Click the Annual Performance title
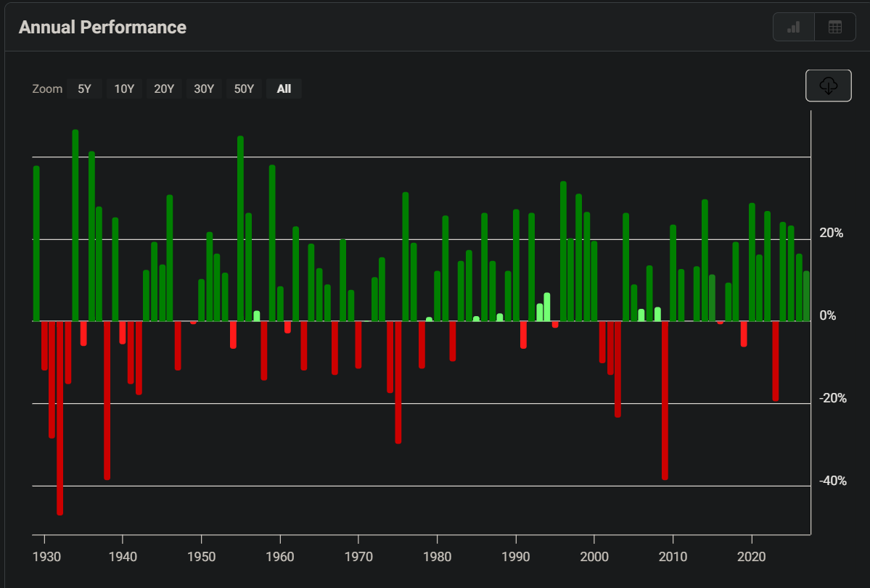 coord(102,27)
